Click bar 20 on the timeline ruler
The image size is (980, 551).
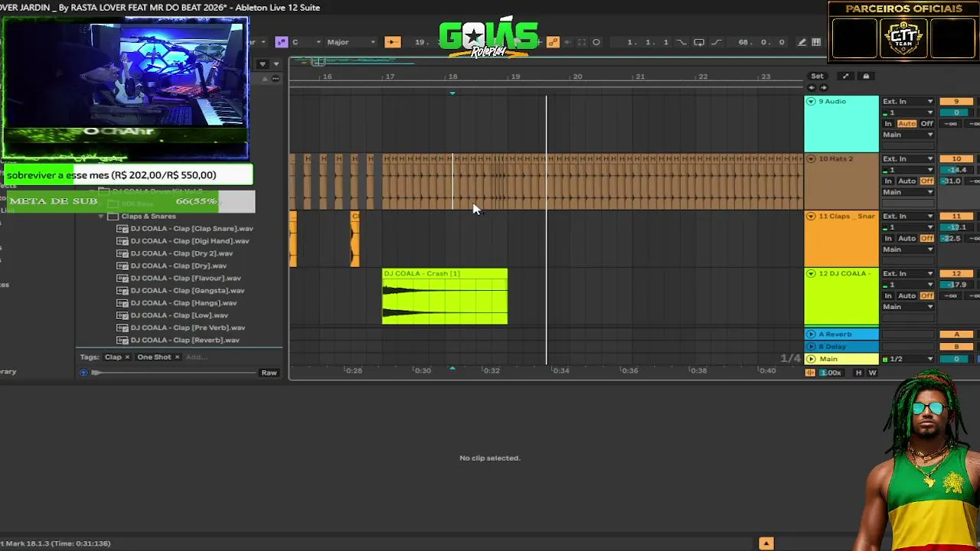577,77
